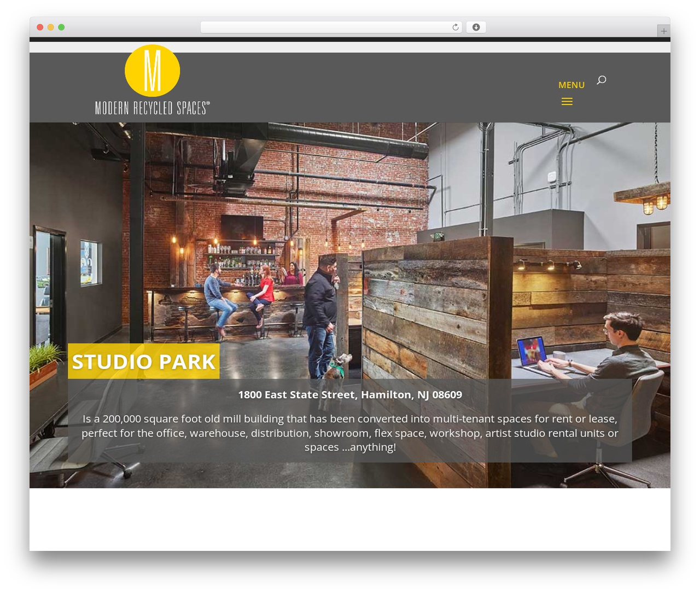Click the STUDIO PARK heading

pos(144,362)
